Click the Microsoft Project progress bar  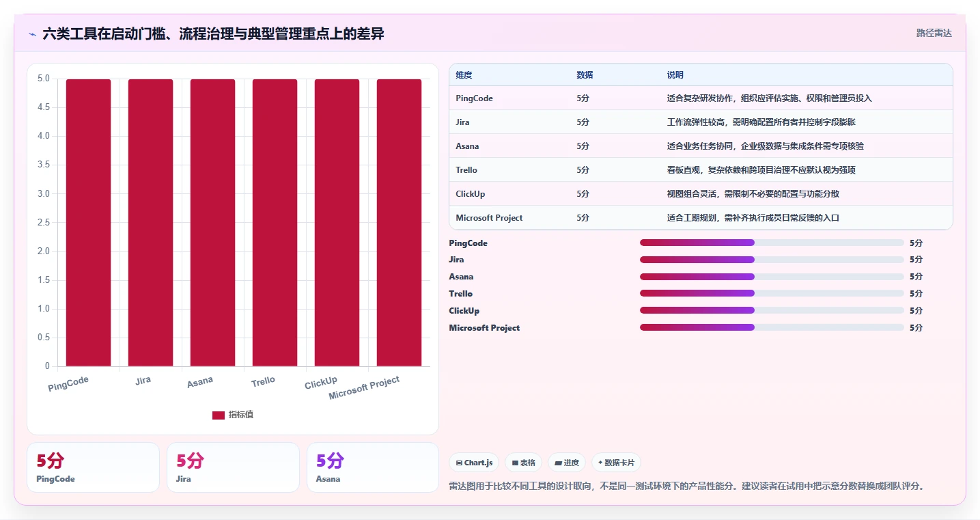(772, 327)
